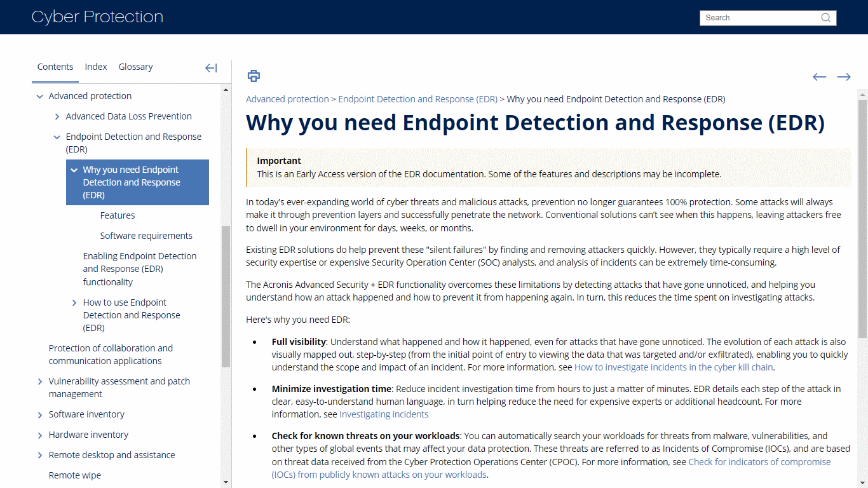Switch to the Index tab
Screen dimensions: 868x488
click(x=96, y=67)
